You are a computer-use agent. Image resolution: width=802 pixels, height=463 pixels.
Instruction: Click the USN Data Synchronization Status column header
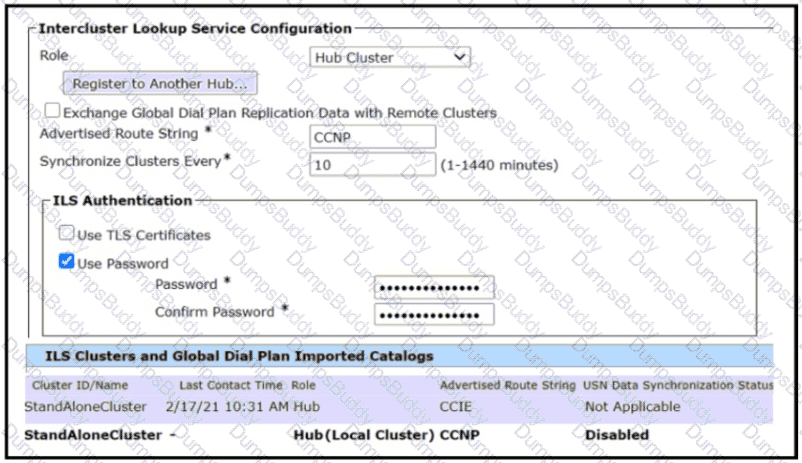coord(678,385)
